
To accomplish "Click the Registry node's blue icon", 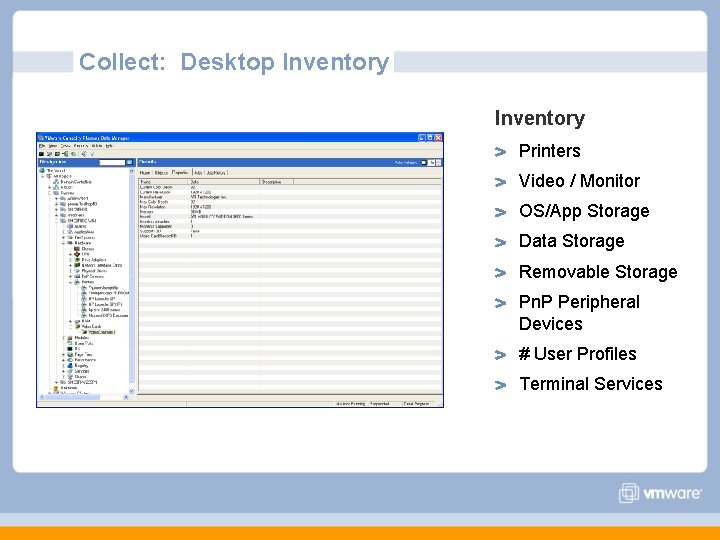I will click(70, 366).
